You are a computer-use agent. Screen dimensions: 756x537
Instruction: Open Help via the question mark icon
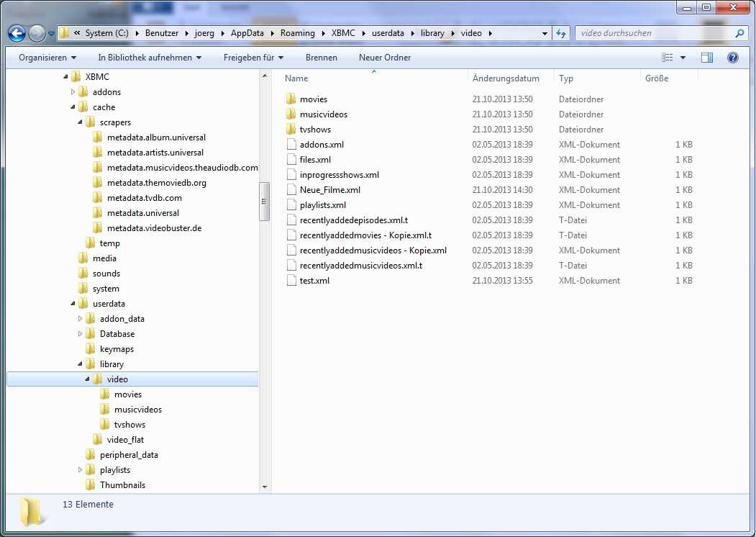[x=732, y=58]
